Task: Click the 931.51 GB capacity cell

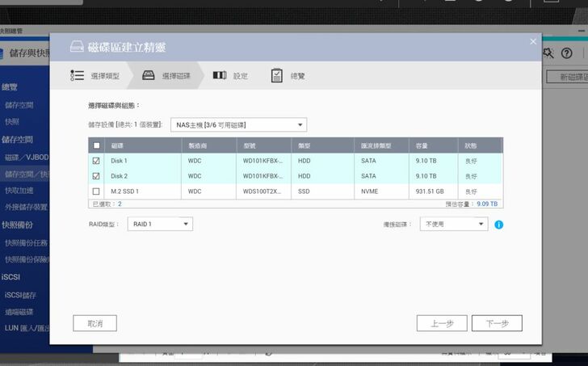Action: tap(430, 191)
